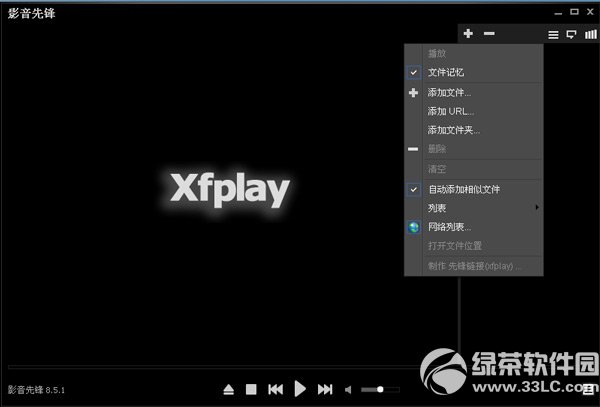Select 添加 URL... menu entry

coord(450,111)
